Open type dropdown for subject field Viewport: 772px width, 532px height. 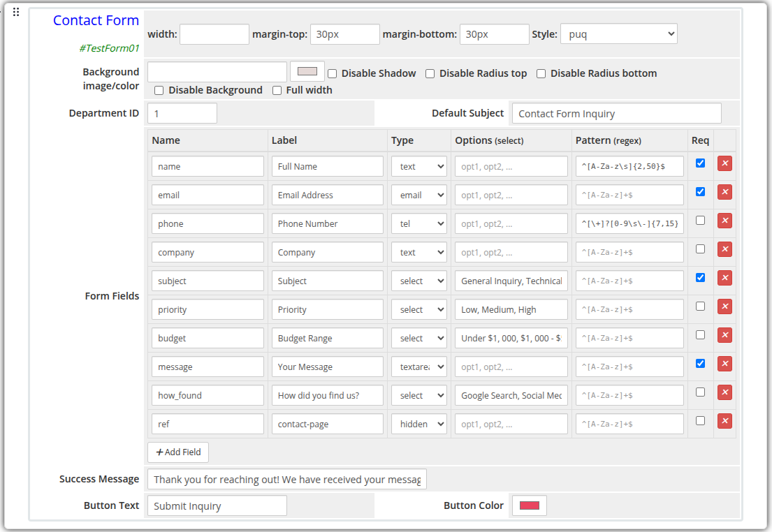pyautogui.click(x=419, y=281)
